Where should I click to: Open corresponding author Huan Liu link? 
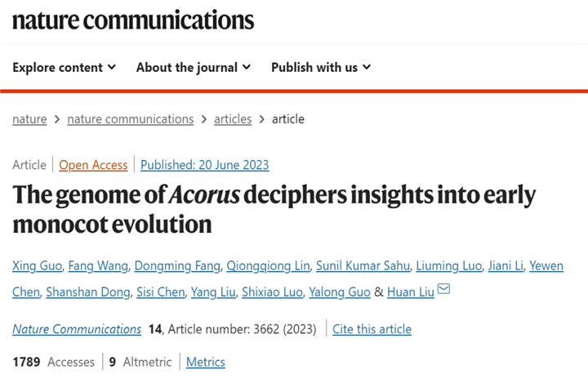(411, 292)
